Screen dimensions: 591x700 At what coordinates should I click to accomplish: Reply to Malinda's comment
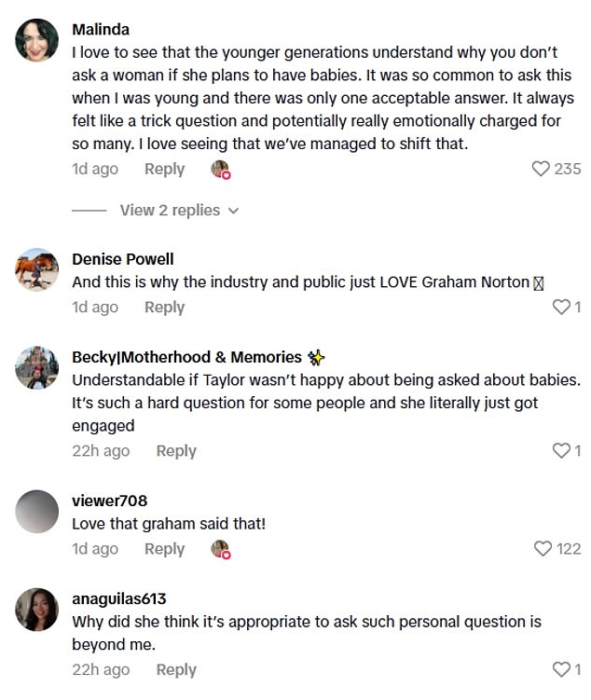coord(164,169)
